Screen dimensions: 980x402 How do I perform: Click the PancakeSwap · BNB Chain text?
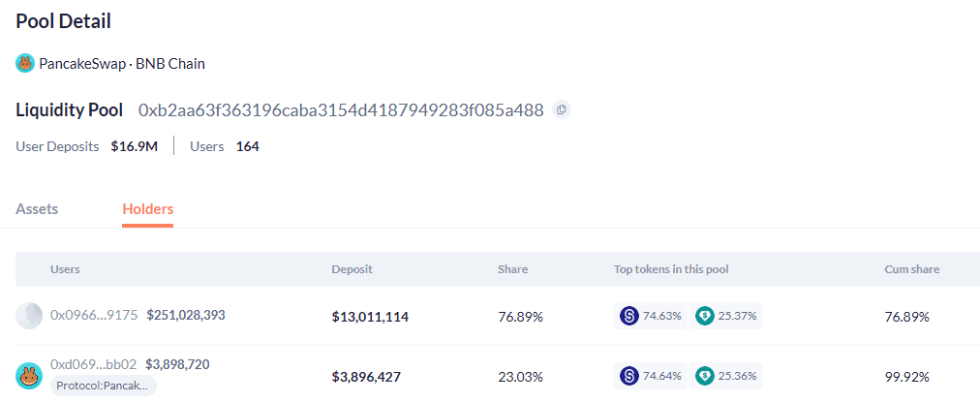(x=122, y=64)
